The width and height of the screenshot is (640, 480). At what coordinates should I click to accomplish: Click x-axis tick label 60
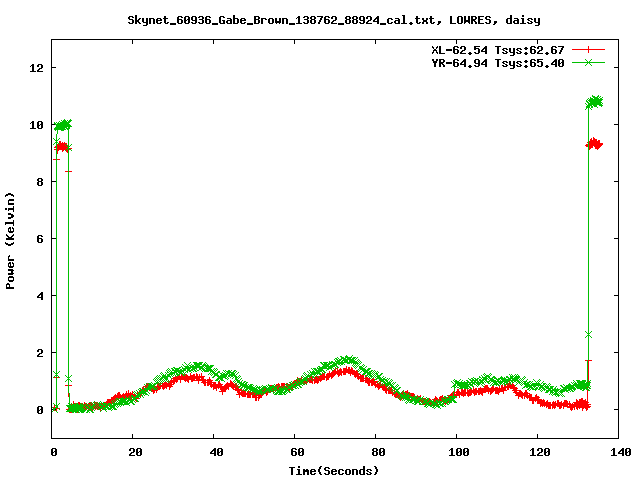coord(297,452)
